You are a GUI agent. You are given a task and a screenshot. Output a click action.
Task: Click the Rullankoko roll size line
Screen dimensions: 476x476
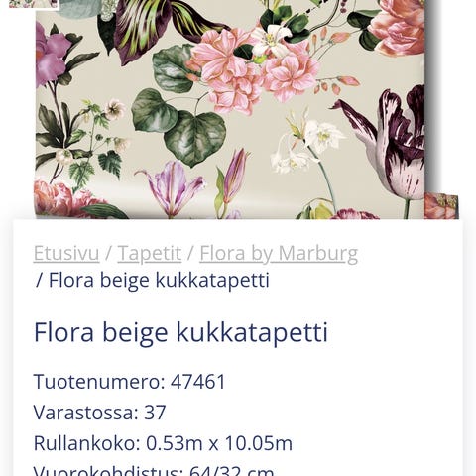163,443
